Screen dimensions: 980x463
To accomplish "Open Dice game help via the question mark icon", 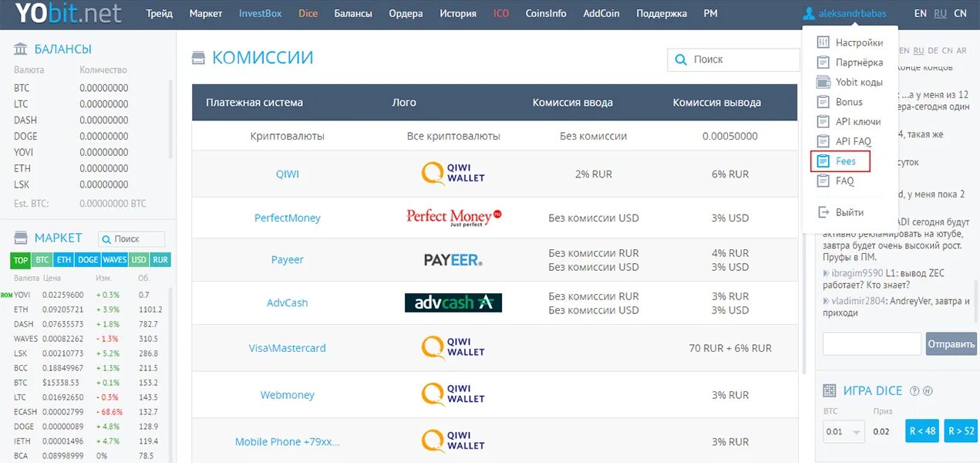I will pos(914,390).
